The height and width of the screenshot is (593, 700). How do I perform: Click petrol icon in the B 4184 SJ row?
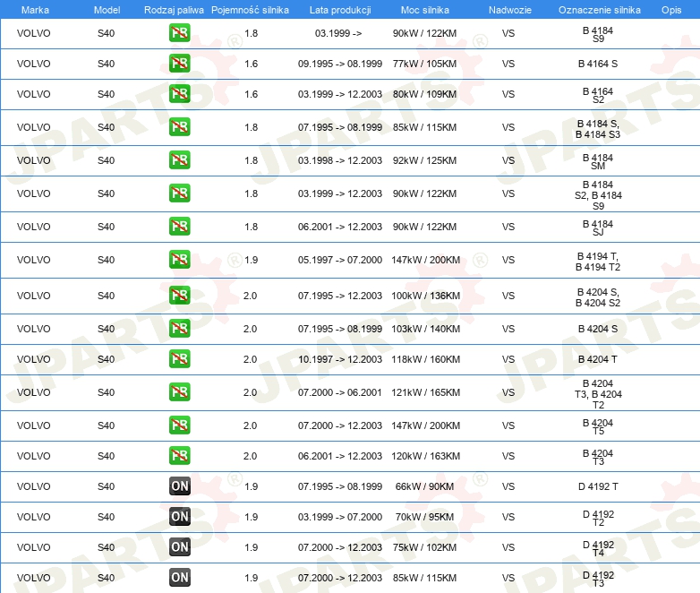point(179,226)
